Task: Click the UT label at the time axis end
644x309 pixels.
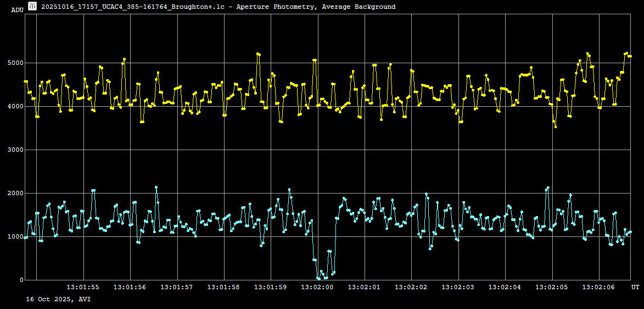Action: coord(635,287)
